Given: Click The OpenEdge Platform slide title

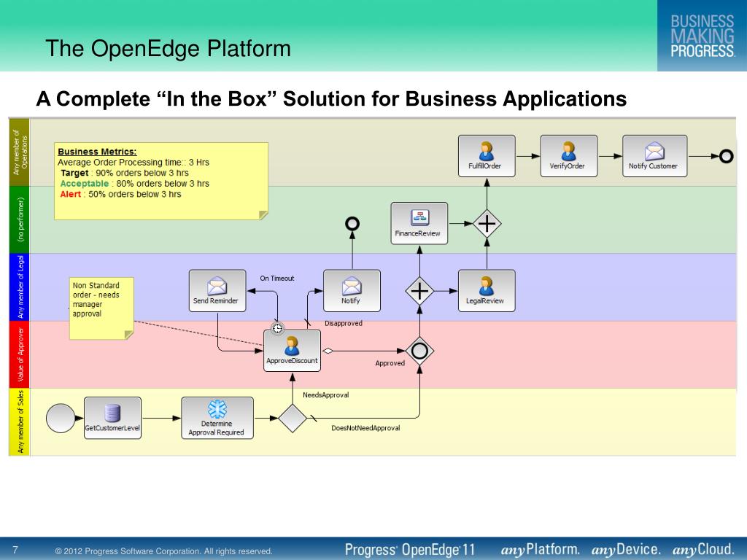Looking at the screenshot, I should pos(169,49).
